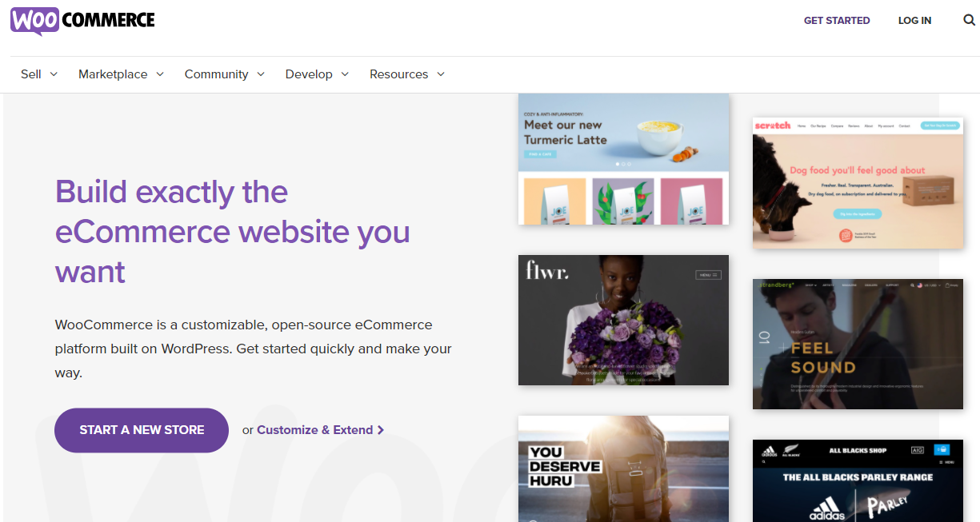Click the LOG IN link
This screenshot has height=522, width=980.
(x=914, y=21)
